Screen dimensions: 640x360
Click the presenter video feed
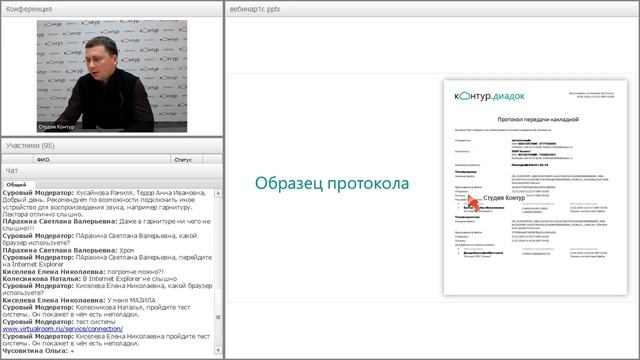[112, 76]
